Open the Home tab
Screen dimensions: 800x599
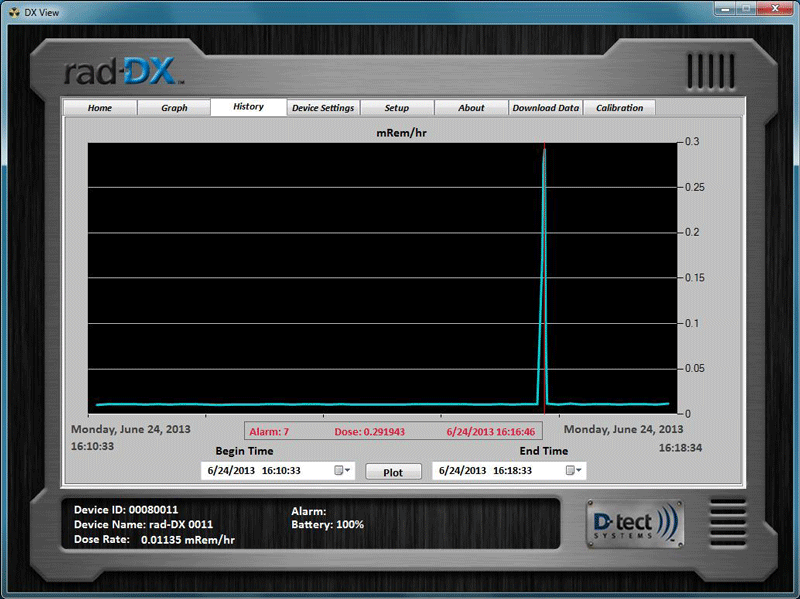[x=100, y=108]
